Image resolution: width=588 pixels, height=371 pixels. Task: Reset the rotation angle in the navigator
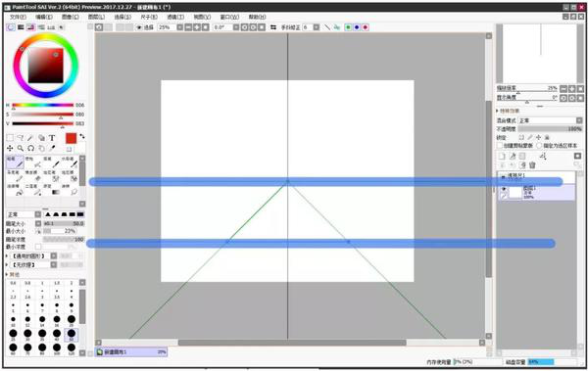pyautogui.click(x=580, y=98)
